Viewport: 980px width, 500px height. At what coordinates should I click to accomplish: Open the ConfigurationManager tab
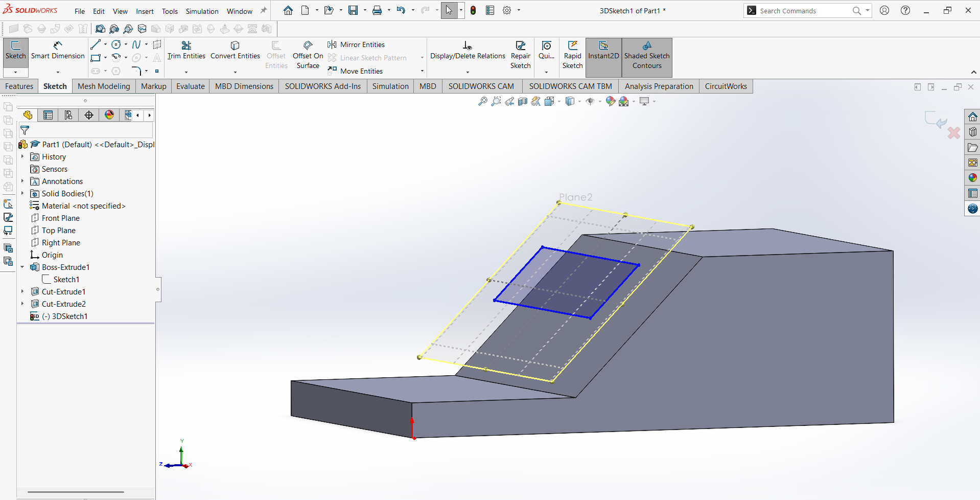68,115
